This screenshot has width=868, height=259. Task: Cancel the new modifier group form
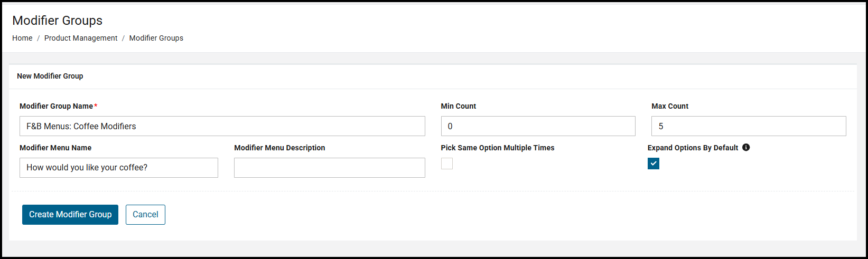pos(145,215)
